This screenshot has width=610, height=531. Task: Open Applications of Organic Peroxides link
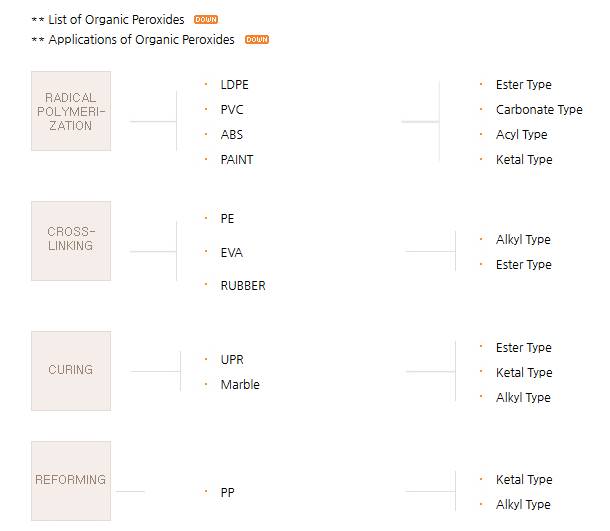(141, 40)
